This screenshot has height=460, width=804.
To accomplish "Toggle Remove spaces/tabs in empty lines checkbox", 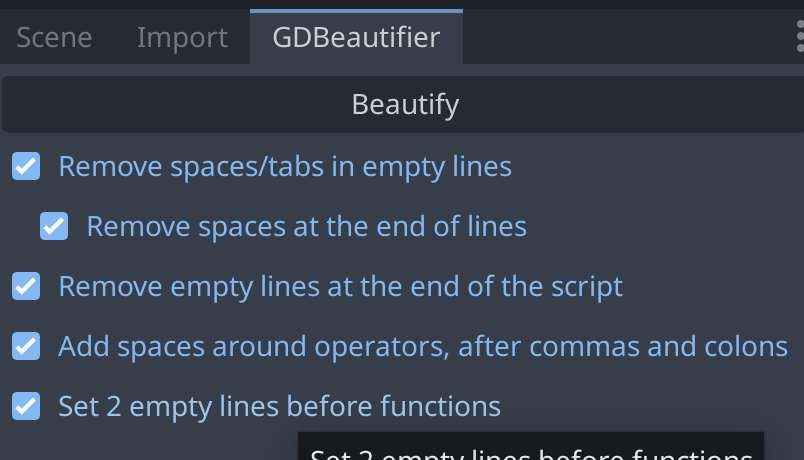I will [x=26, y=166].
